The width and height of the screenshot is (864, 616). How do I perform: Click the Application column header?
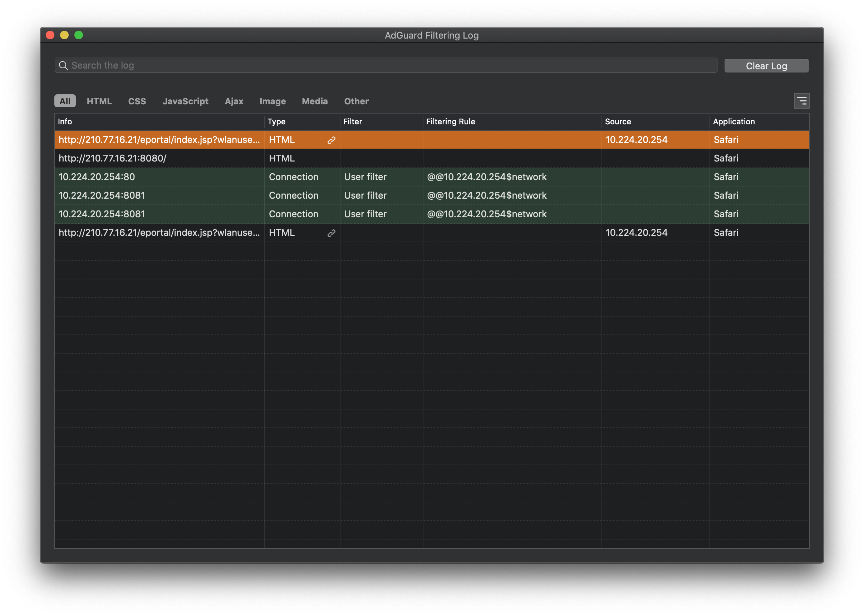tap(734, 122)
